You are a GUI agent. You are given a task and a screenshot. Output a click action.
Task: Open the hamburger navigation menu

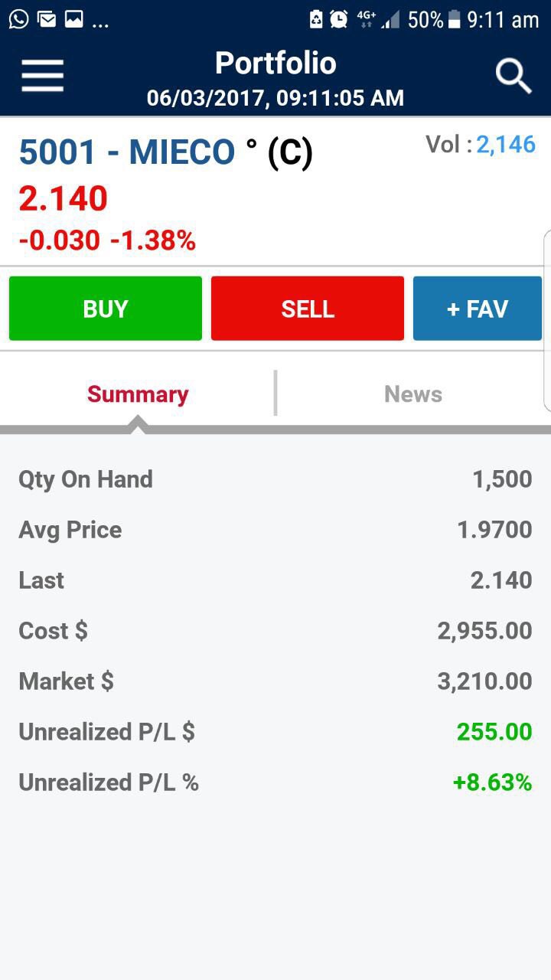tap(42, 76)
